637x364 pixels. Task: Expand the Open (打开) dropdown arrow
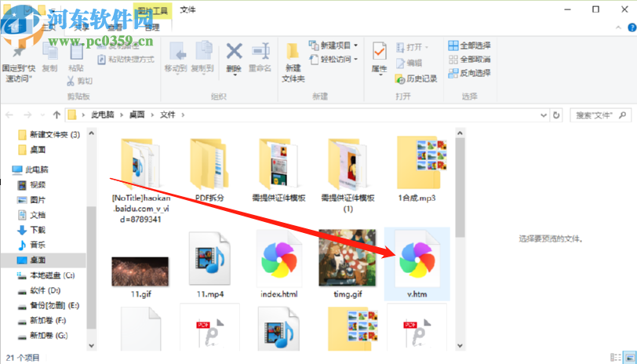[427, 47]
